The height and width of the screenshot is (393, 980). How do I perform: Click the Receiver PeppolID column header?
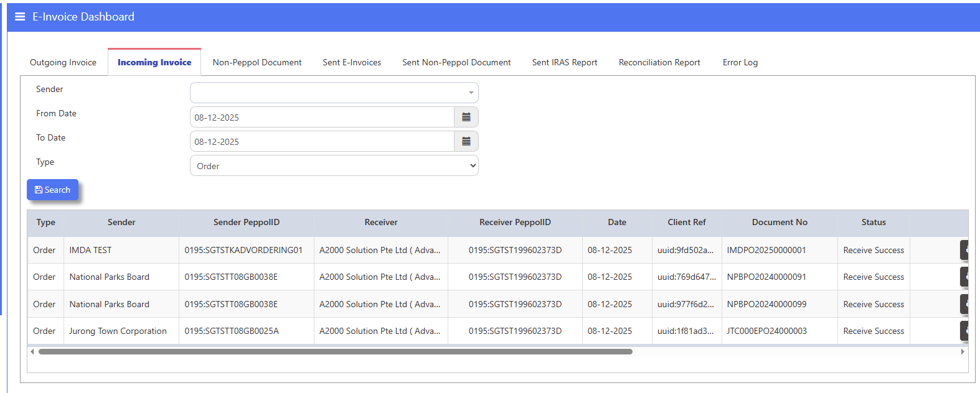click(515, 222)
